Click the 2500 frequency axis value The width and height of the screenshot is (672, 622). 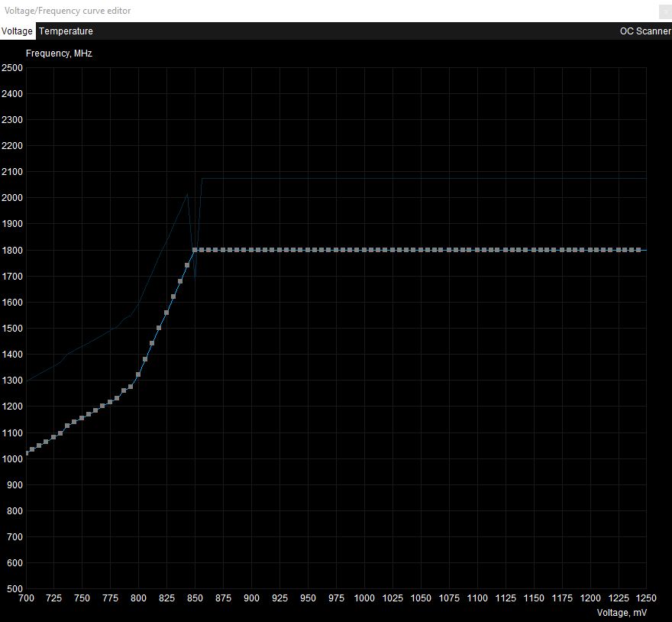tap(12, 68)
